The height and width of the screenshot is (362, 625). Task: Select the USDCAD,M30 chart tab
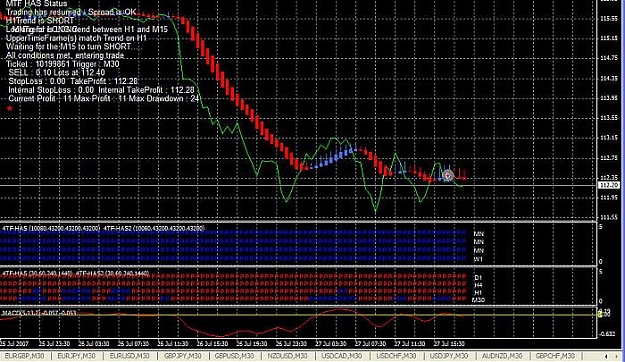(342, 356)
